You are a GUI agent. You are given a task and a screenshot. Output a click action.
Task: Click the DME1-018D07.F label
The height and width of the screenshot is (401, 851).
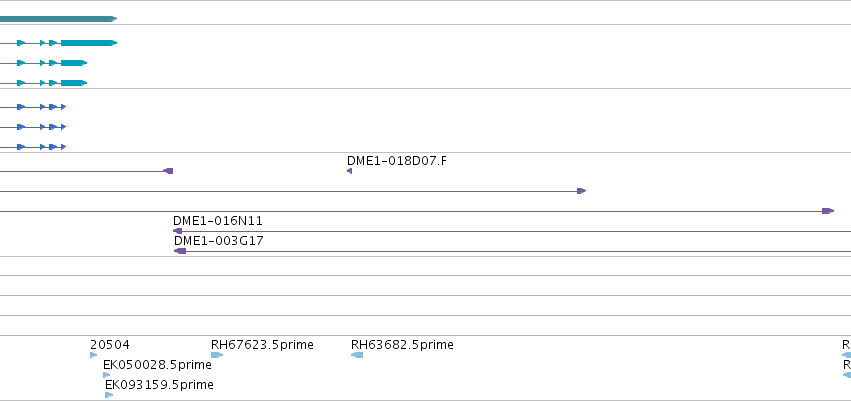point(396,161)
